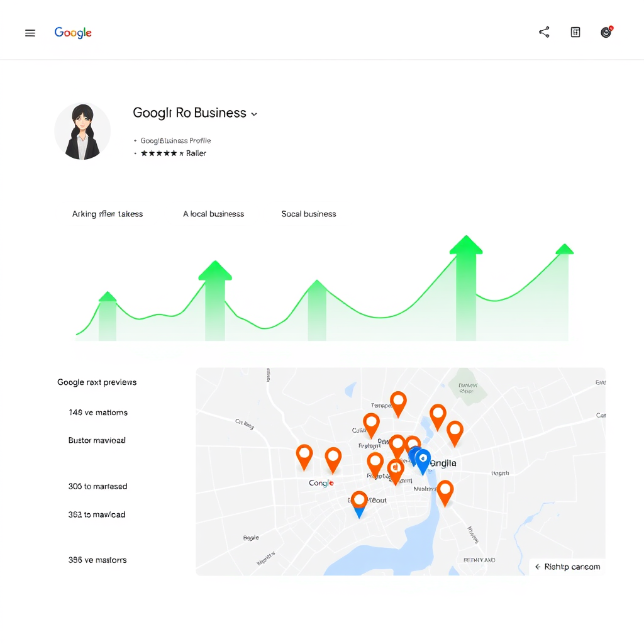Viewport: 644px width, 644px height.
Task: Open the calendar icon in the header
Action: click(x=575, y=31)
